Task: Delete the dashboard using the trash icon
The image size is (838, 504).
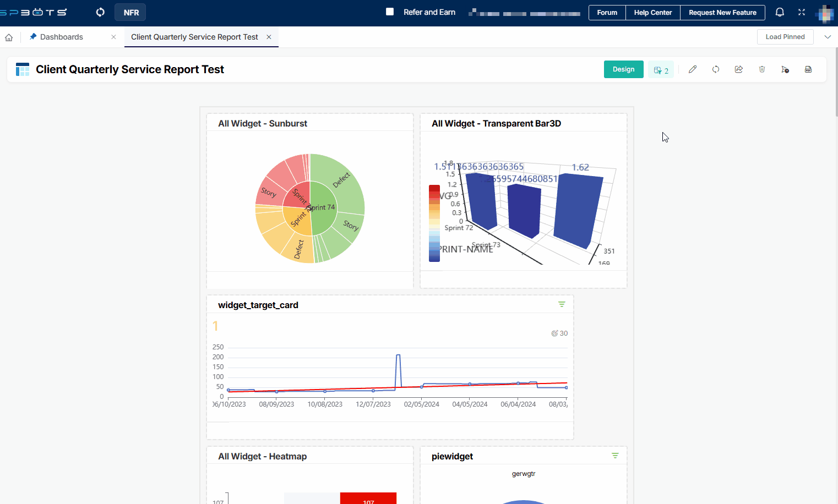Action: tap(762, 69)
